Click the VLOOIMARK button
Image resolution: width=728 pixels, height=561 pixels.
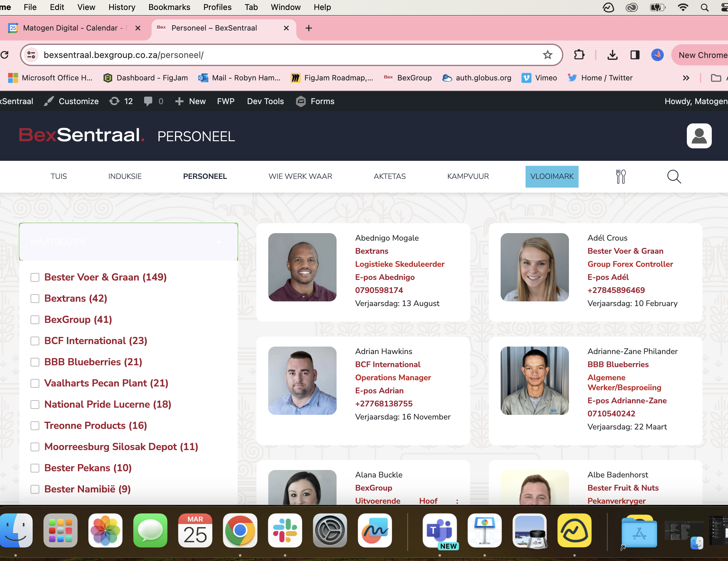click(552, 177)
